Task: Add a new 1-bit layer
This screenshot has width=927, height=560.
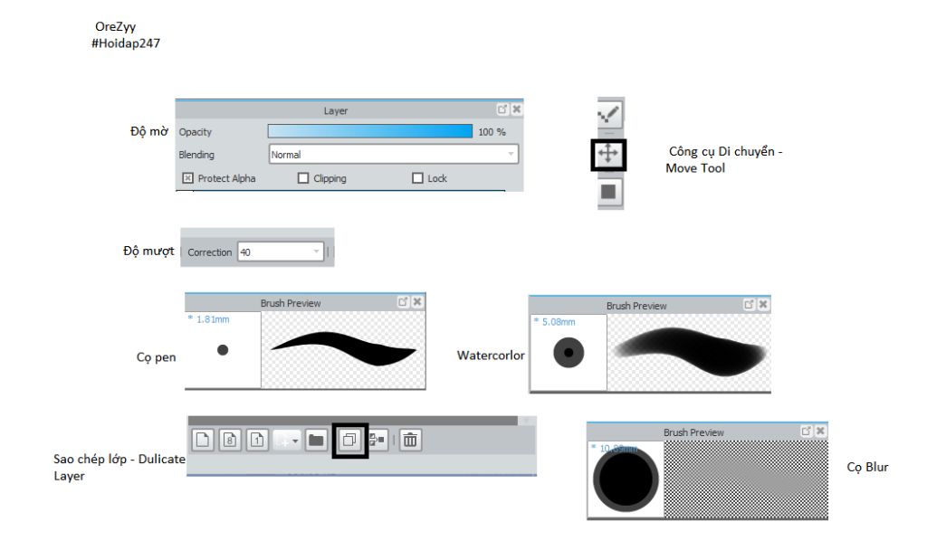Action: click(257, 440)
